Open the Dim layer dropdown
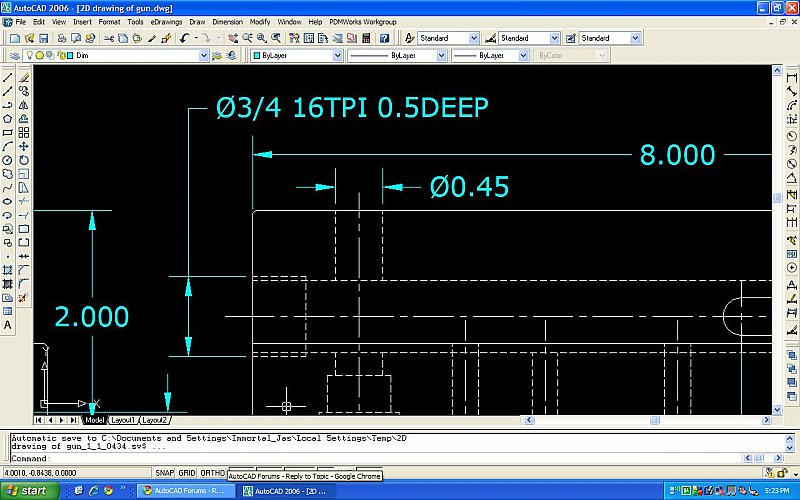800x500 pixels. pyautogui.click(x=204, y=55)
